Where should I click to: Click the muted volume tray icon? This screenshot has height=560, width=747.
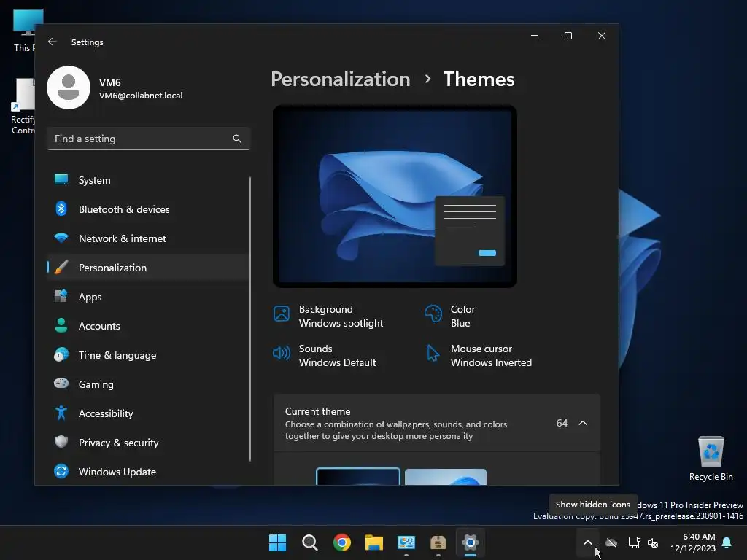(x=653, y=542)
